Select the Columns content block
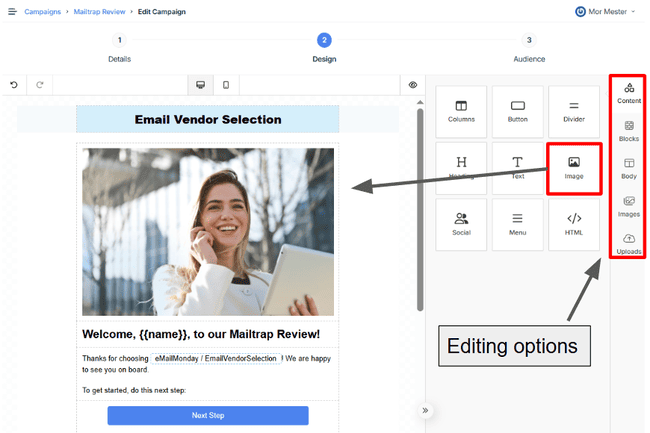650x433 pixels. pos(461,111)
